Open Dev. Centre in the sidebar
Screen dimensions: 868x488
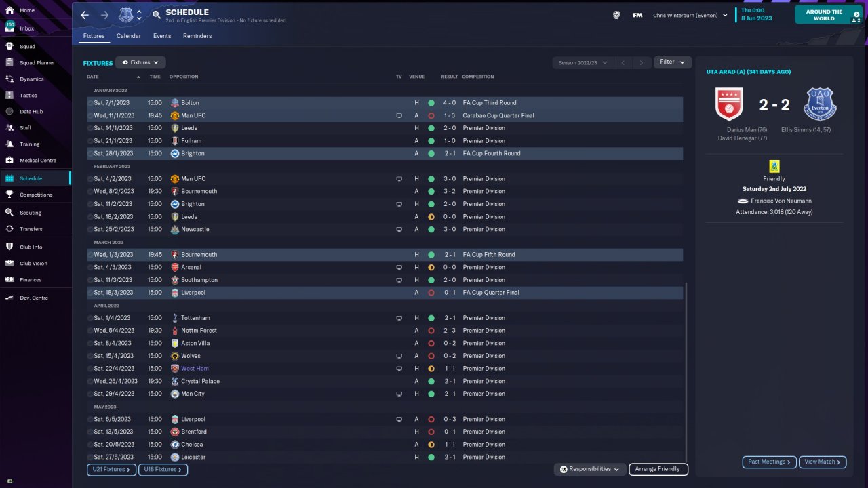(34, 298)
